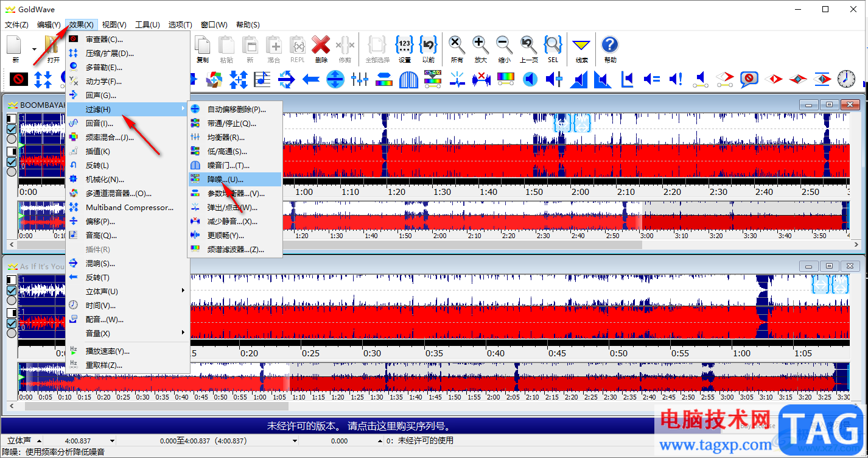Open the 窗口(W) menu
Image resolution: width=868 pixels, height=458 pixels.
(214, 25)
